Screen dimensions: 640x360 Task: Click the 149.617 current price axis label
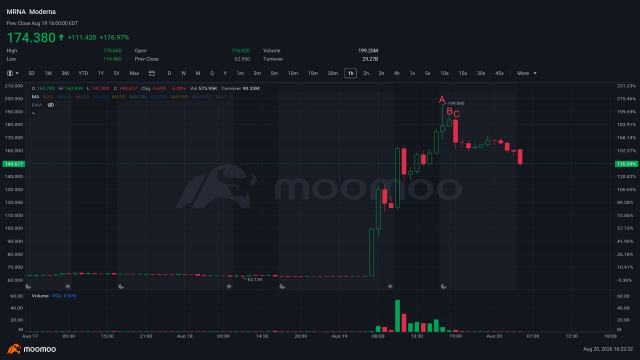[14, 164]
